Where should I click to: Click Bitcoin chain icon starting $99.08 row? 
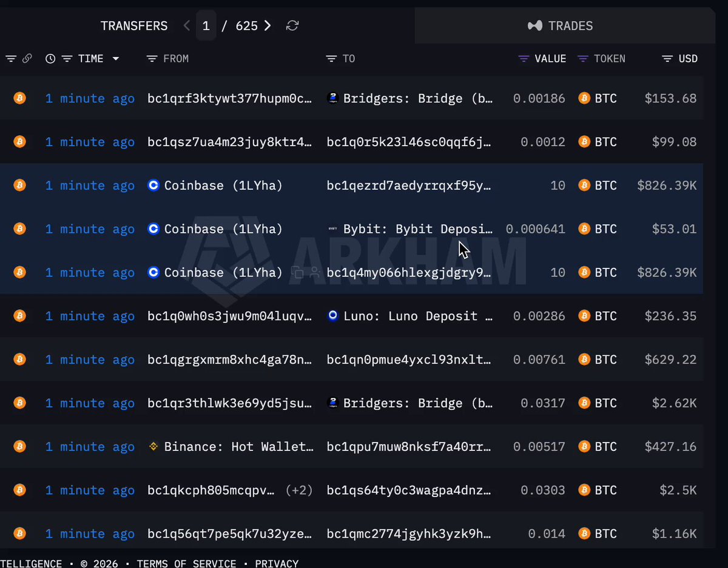click(x=20, y=142)
